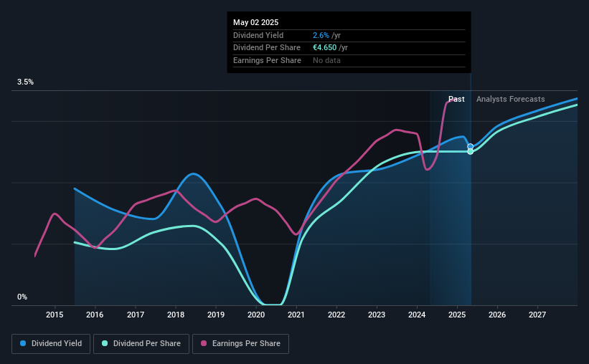589x364 pixels.
Task: Toggle the Dividend Yield legend button
Action: pyautogui.click(x=51, y=344)
